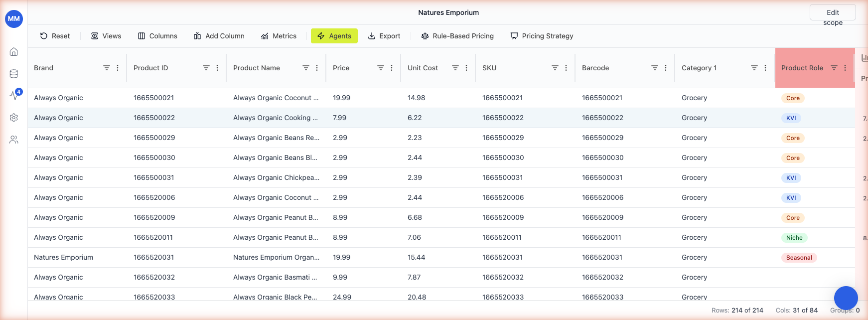868x320 pixels.
Task: Open Rule-Based Pricing
Action: tap(457, 36)
